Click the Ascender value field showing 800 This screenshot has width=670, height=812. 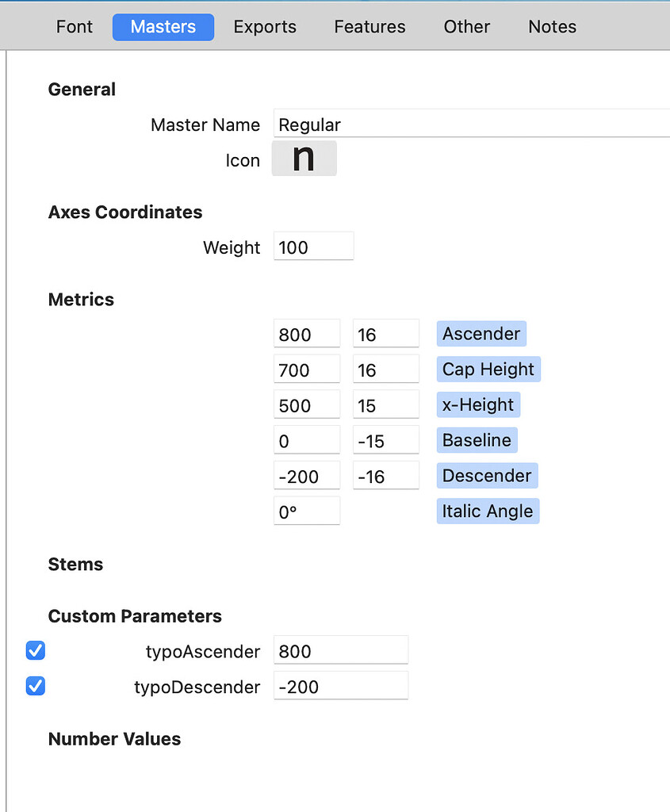tap(307, 333)
